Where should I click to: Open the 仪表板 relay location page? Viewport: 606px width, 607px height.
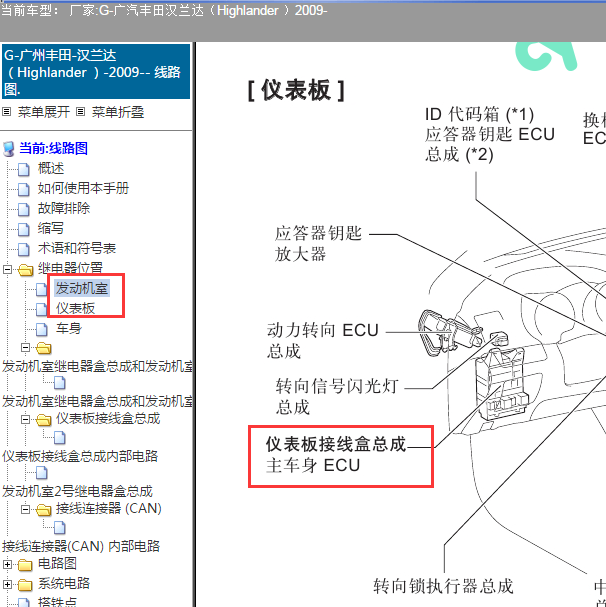coord(76,309)
